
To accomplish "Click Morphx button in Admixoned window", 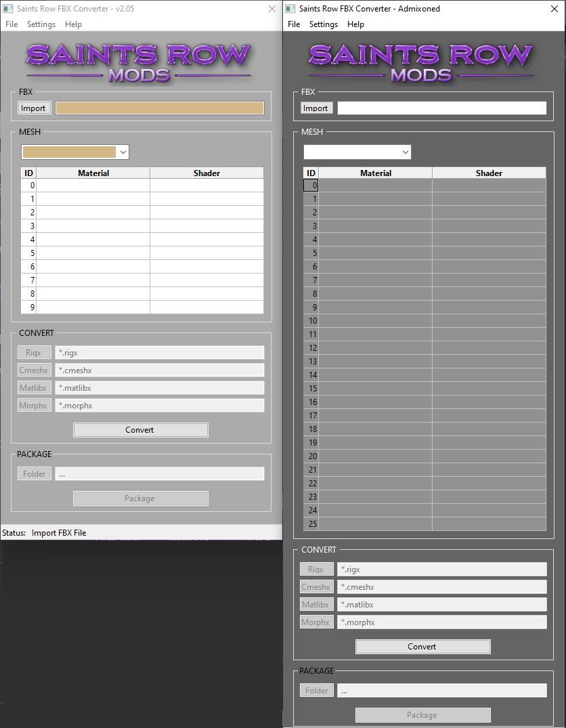I will 317,622.
